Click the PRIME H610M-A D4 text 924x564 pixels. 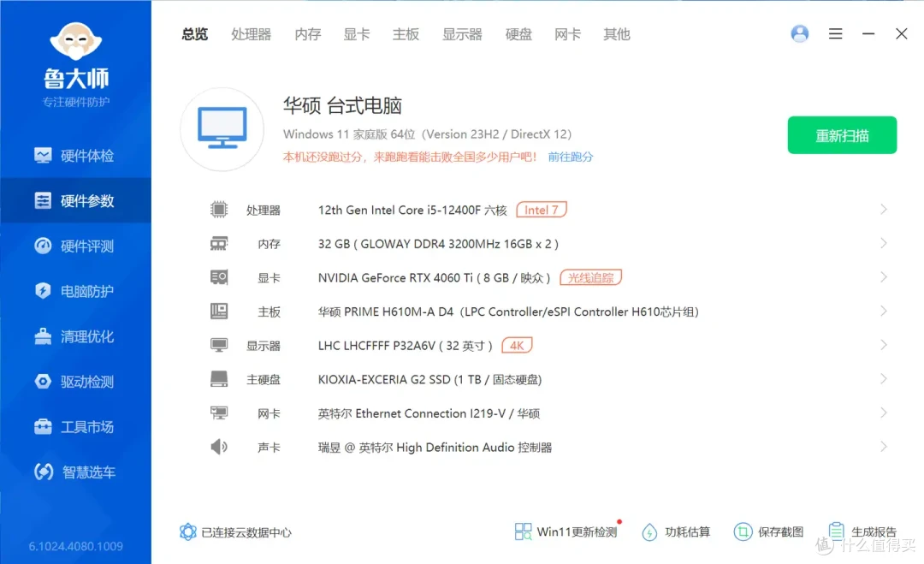508,312
